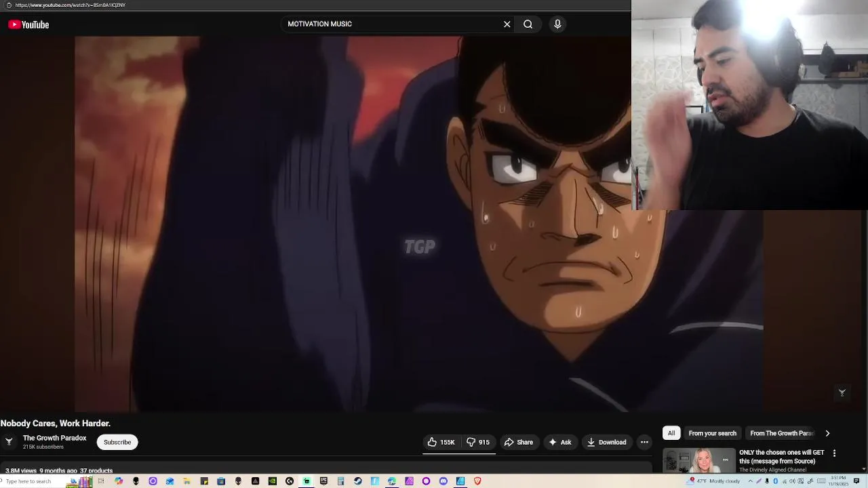Open Epic Games Launcher from the taskbar
Screen dimensions: 868x488
pos(323,481)
